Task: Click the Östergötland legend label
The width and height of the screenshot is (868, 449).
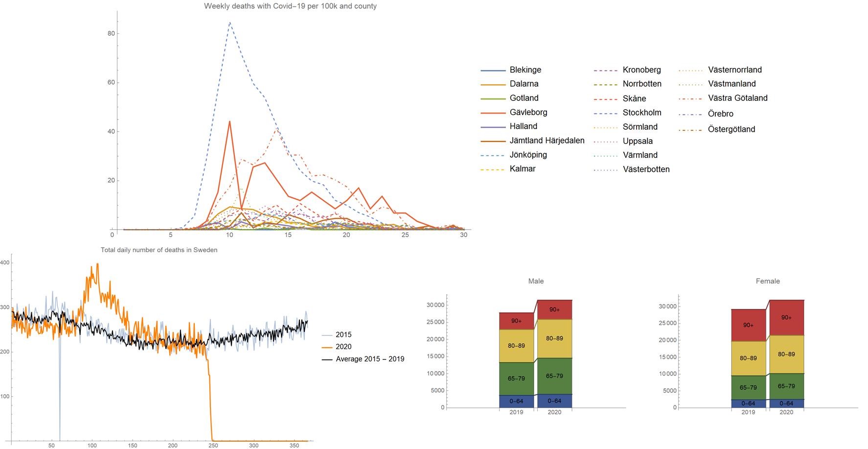Action: (731, 130)
